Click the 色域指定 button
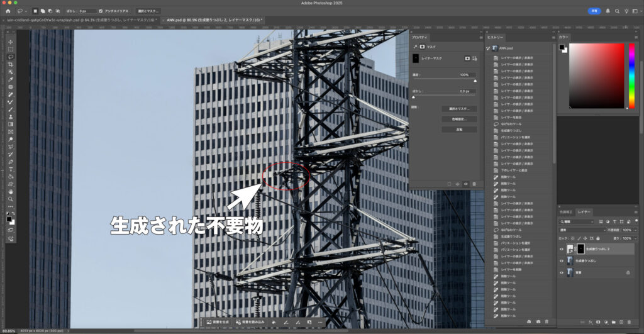The height and width of the screenshot is (334, 644). coord(459,119)
